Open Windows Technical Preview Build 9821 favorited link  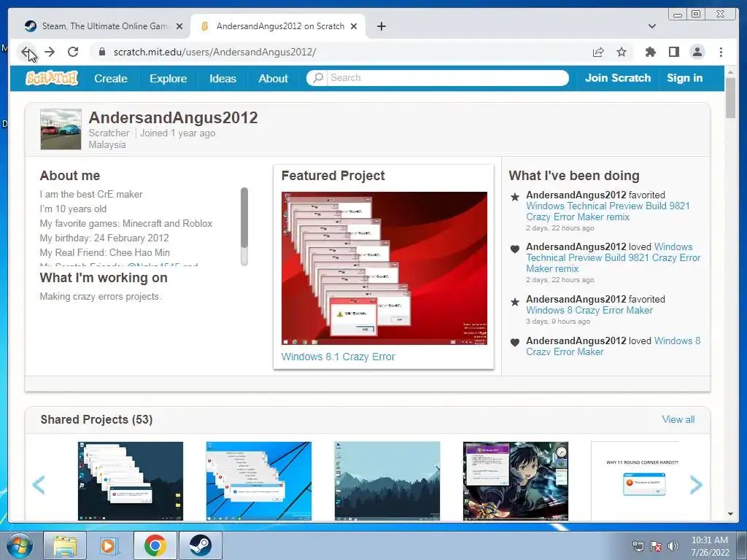coord(608,211)
